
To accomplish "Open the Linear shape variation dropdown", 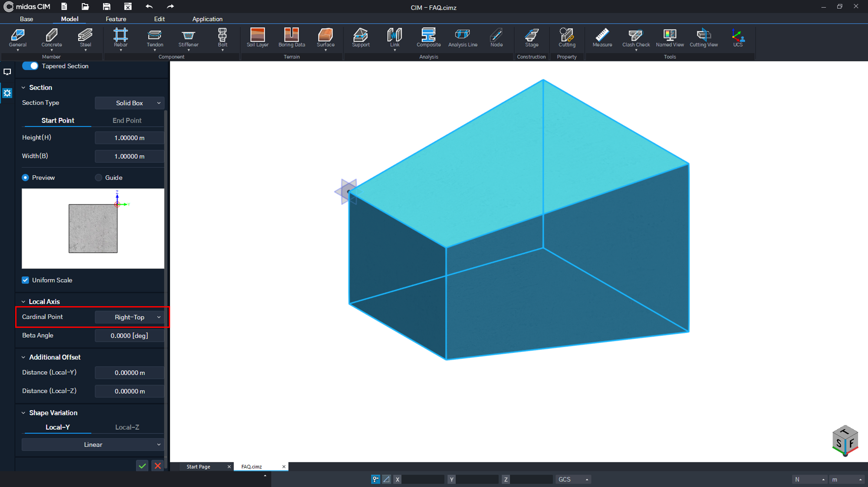I will click(93, 445).
